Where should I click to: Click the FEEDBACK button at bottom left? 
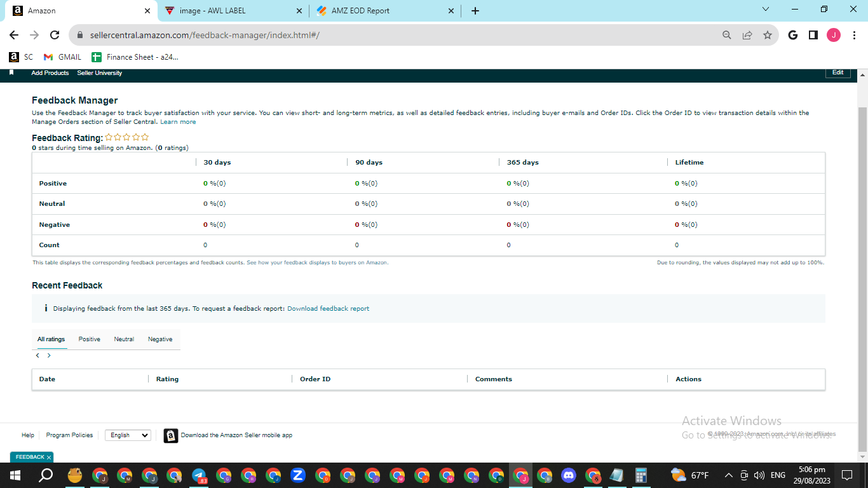[30, 457]
